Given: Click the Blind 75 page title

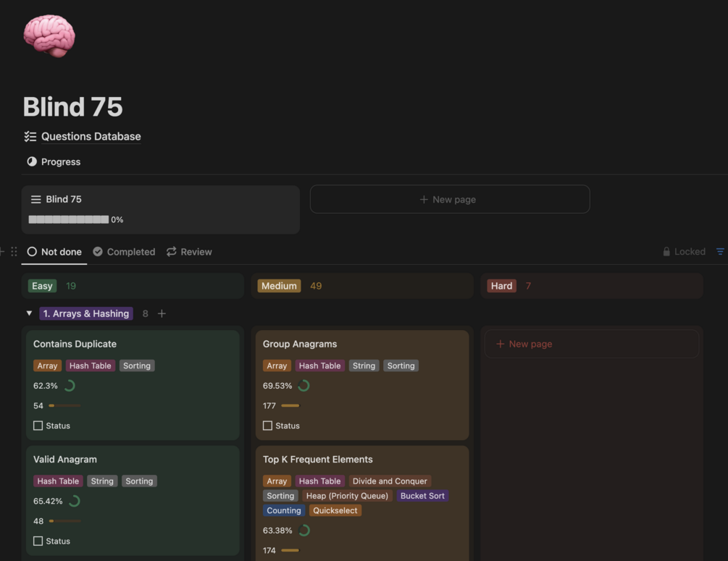Looking at the screenshot, I should 73,106.
